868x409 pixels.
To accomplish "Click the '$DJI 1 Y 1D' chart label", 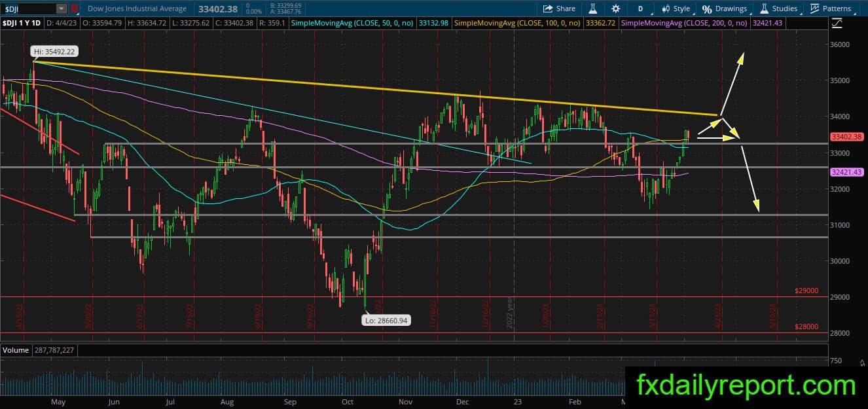I will coord(23,23).
